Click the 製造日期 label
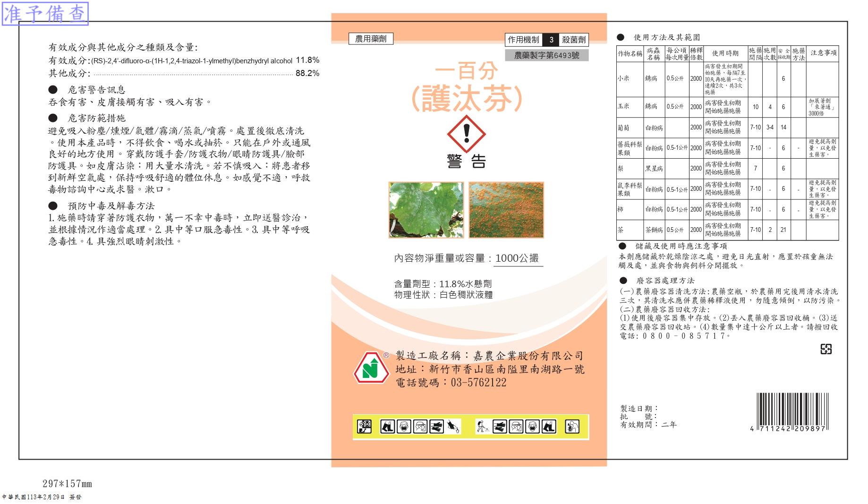This screenshot has height=504, width=868. [639, 409]
